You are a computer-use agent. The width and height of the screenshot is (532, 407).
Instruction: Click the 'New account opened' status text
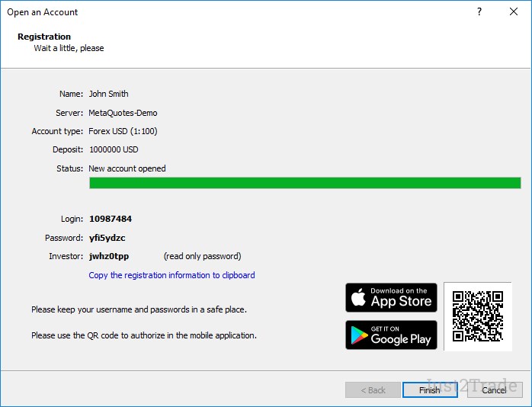coord(127,168)
